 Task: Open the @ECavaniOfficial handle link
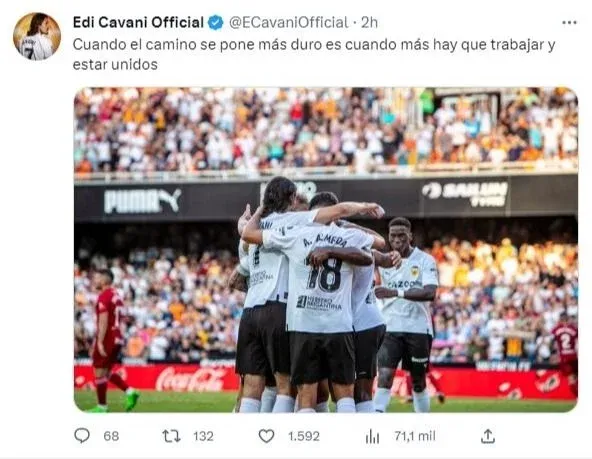coord(288,23)
